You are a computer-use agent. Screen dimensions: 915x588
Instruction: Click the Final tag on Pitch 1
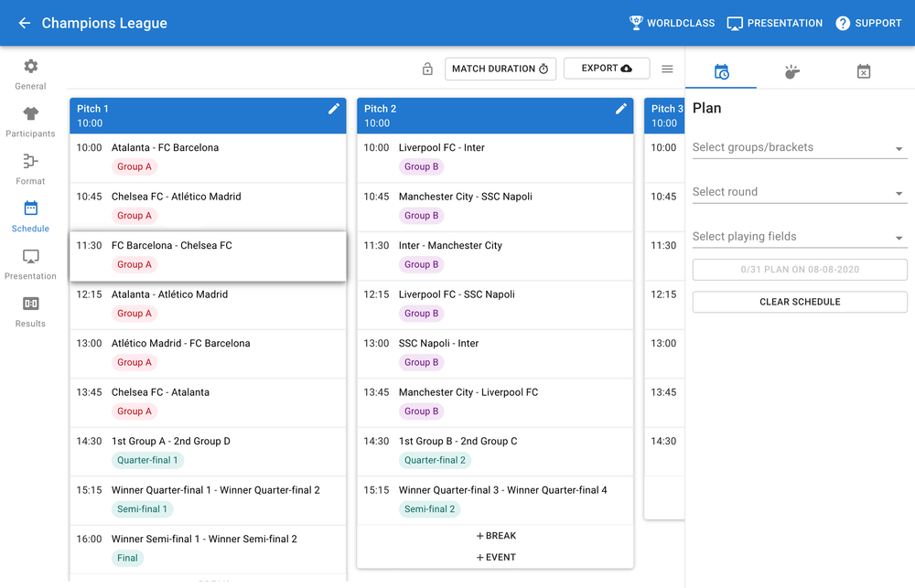127,558
